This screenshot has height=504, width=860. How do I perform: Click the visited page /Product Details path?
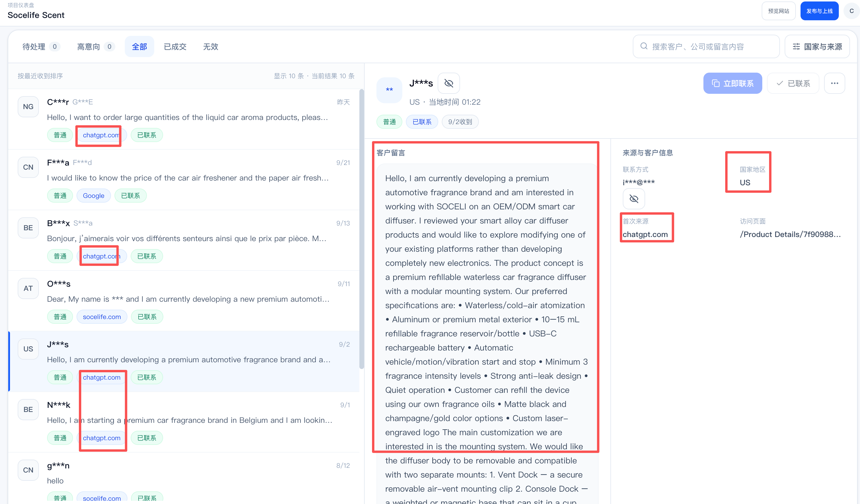[x=790, y=234]
